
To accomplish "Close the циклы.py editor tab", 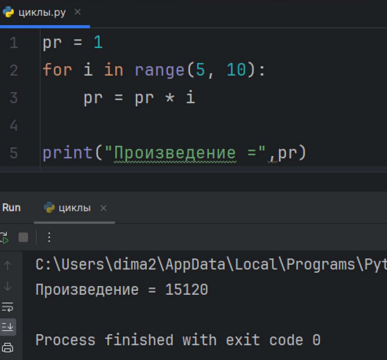I will coord(78,12).
